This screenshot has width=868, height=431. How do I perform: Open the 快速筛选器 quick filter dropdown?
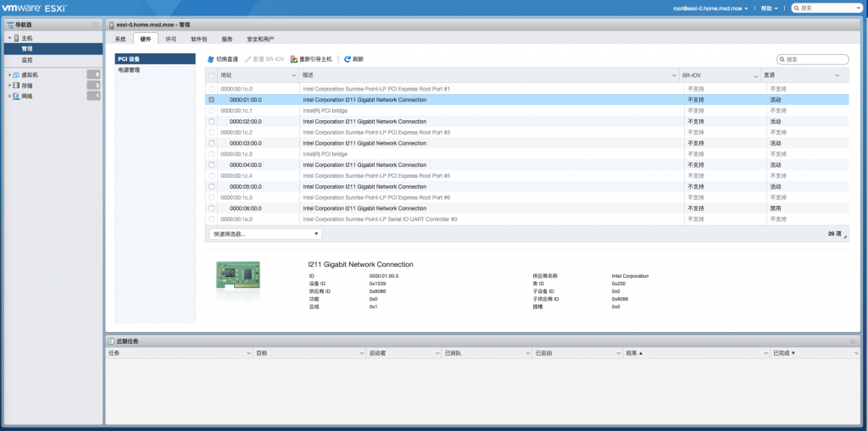coord(265,234)
